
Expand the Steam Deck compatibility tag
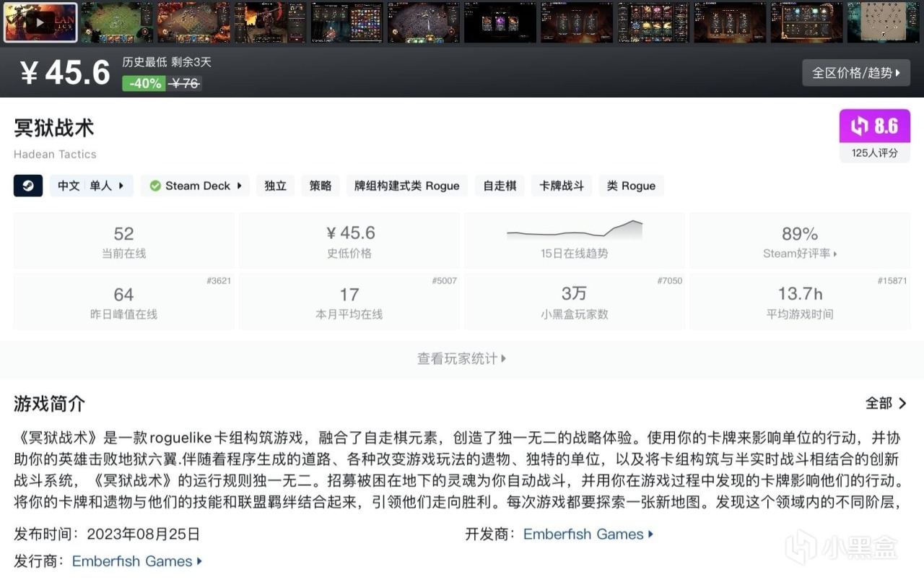click(x=195, y=186)
